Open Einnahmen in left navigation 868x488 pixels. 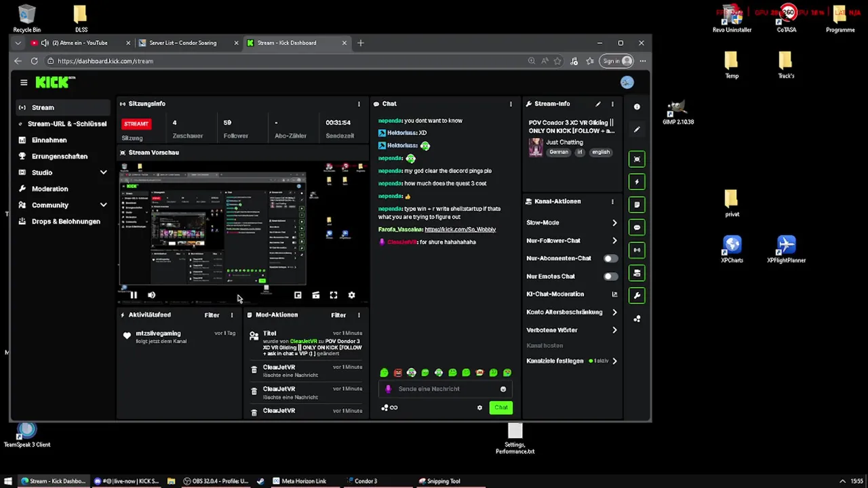click(62, 140)
